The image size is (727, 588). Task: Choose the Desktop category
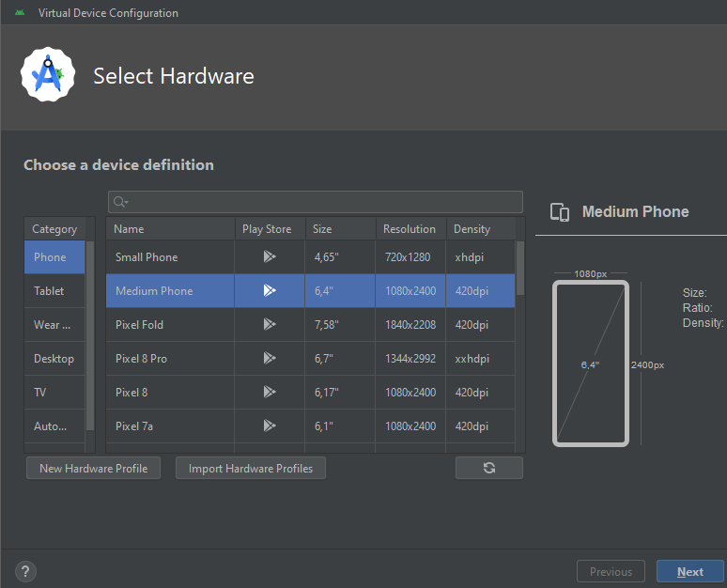[54, 359]
